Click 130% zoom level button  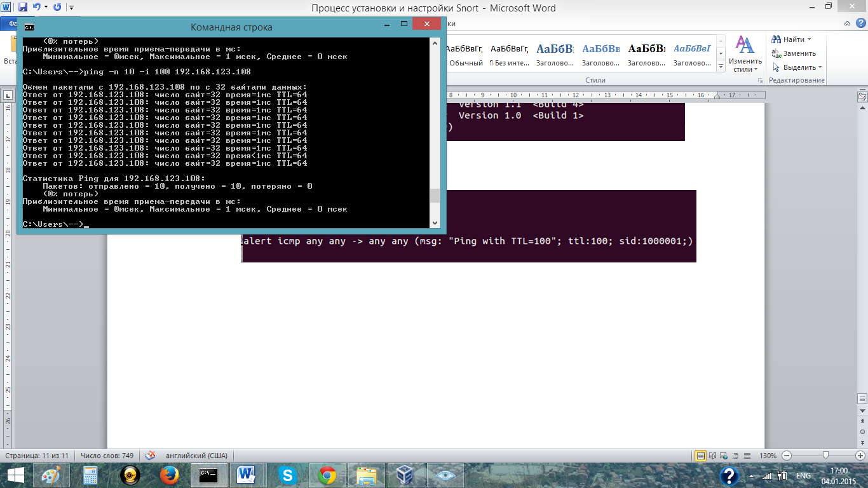(x=768, y=456)
